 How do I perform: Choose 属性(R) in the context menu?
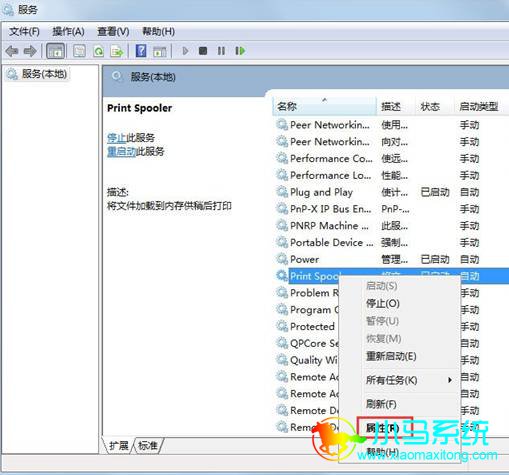[x=383, y=428]
